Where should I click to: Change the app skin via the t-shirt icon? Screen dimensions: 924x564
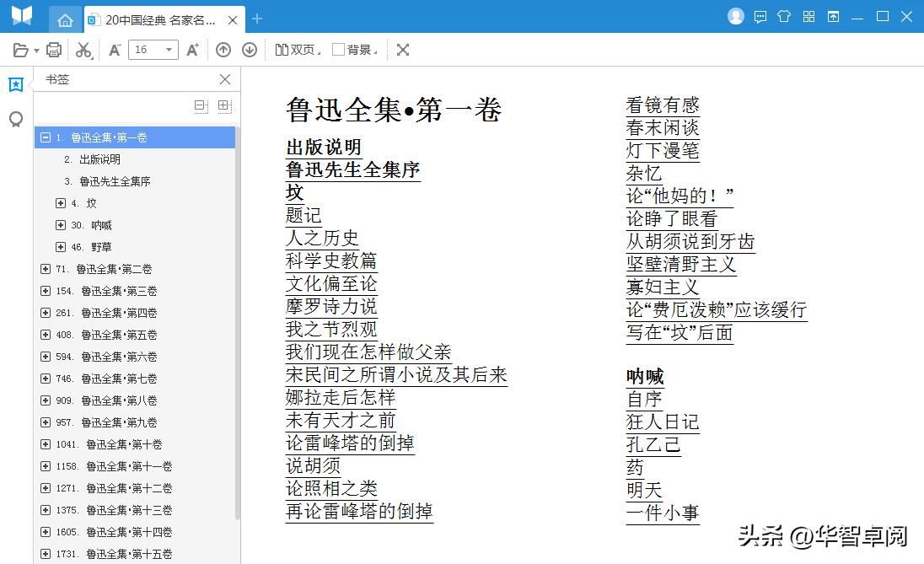coord(784,15)
